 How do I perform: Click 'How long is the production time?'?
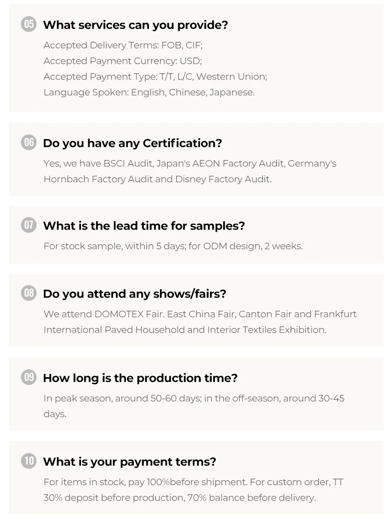(140, 378)
